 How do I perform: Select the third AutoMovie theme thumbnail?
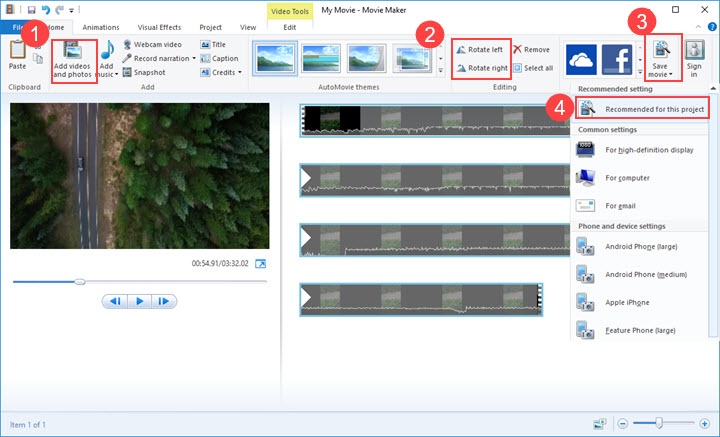pyautogui.click(x=366, y=58)
